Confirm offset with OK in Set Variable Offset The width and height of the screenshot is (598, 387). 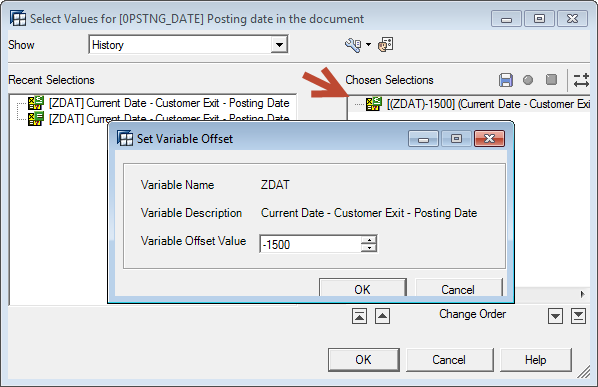click(362, 289)
